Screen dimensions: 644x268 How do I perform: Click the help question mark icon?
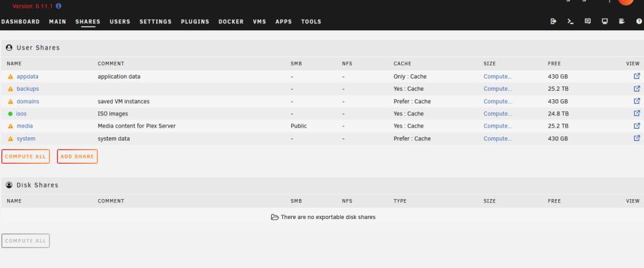click(x=639, y=21)
